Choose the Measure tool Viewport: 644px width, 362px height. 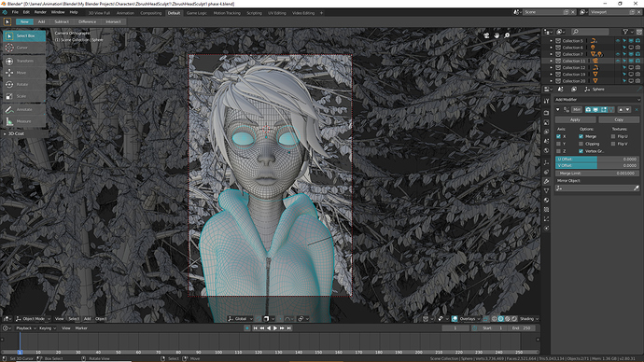click(x=24, y=121)
